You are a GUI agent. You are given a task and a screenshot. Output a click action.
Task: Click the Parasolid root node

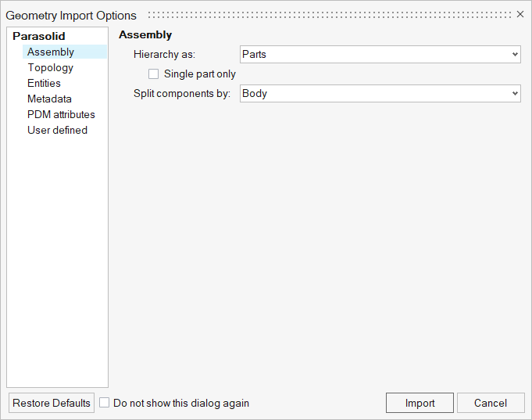click(39, 36)
